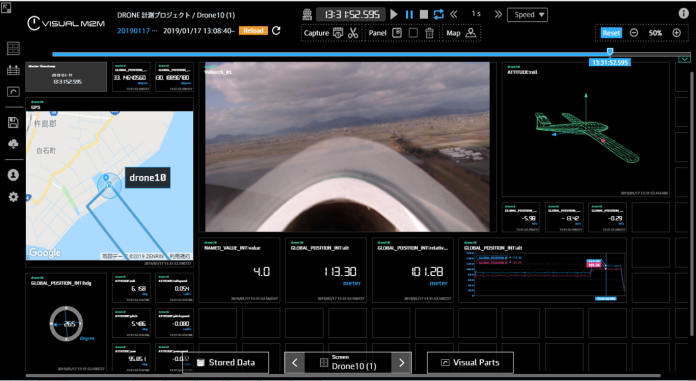
Task: Stop playback with the square stop icon
Action: click(424, 14)
